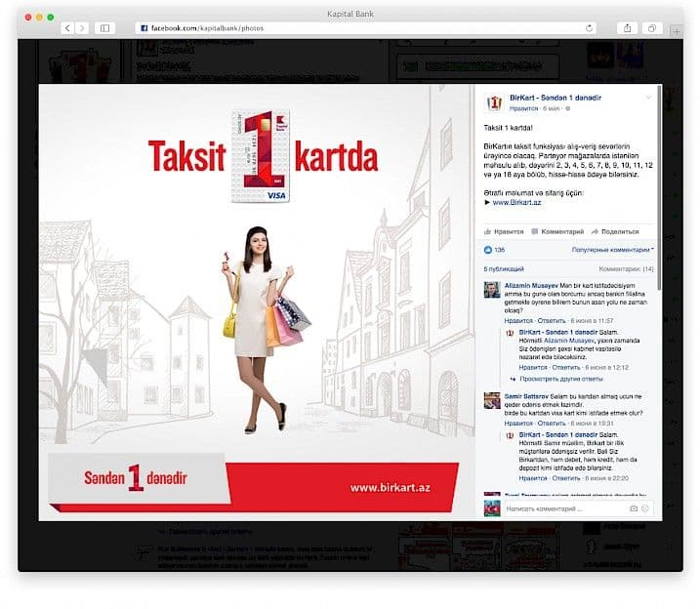
Task: Click the main Taksit 1 kartda photo
Action: coord(257,302)
